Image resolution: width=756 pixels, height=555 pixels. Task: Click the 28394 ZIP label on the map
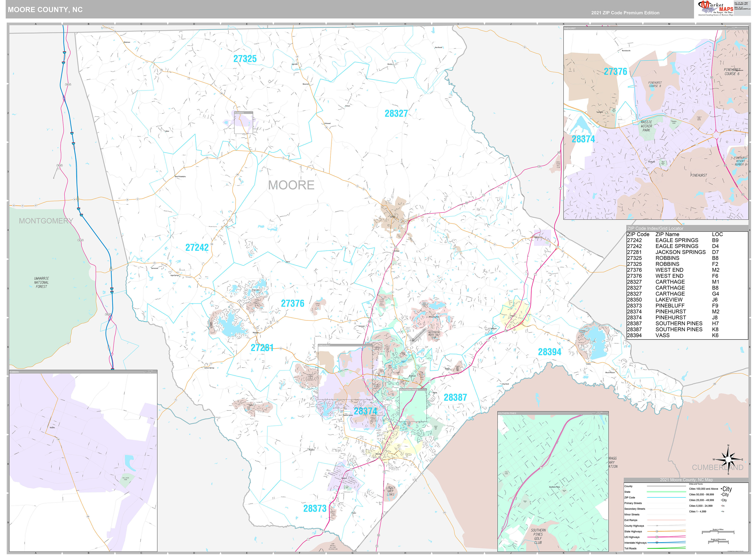coord(550,352)
